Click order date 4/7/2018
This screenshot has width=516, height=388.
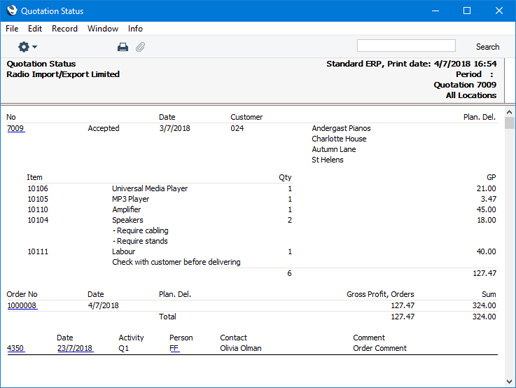tap(103, 305)
